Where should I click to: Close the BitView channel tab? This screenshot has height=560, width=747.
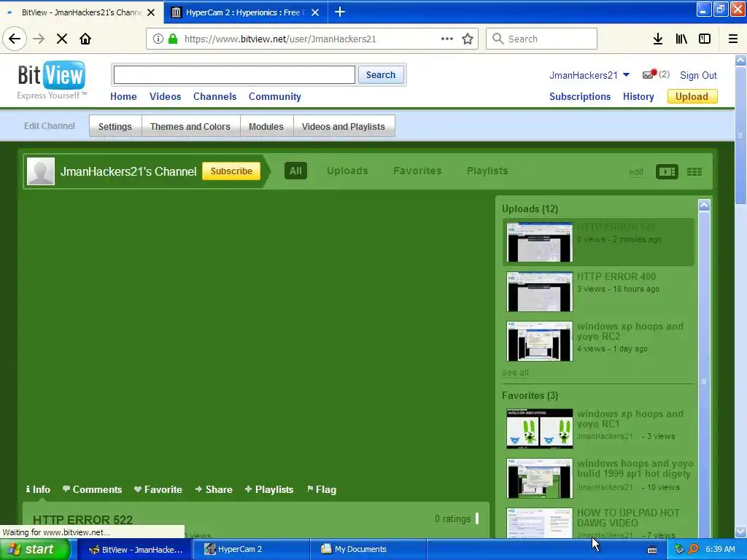pos(151,12)
